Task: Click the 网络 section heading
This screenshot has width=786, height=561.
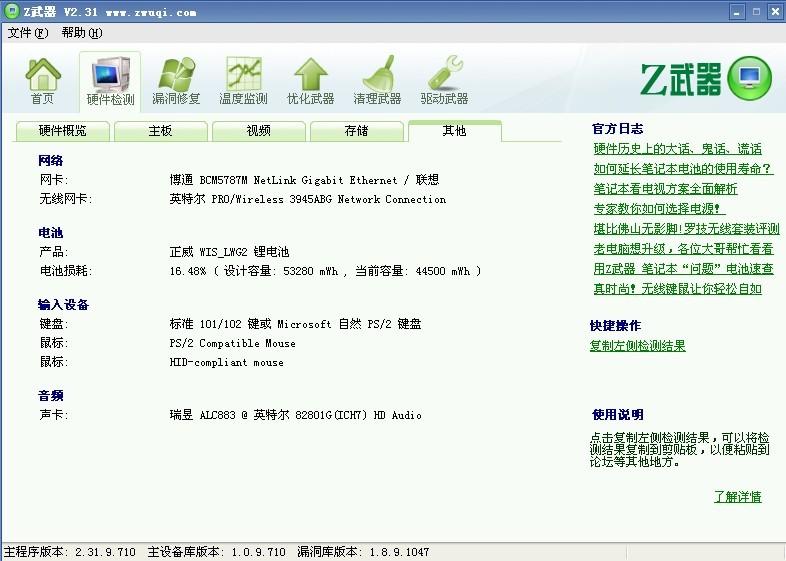Action: click(x=51, y=160)
